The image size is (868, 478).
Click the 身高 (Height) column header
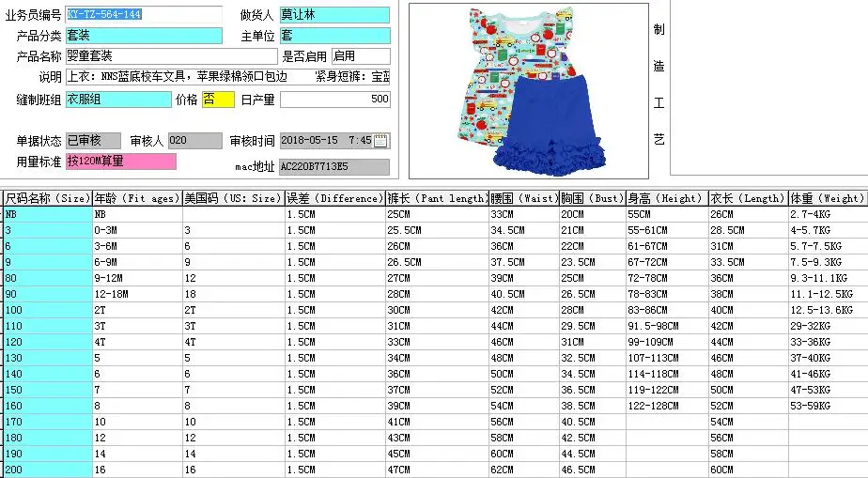pyautogui.click(x=667, y=198)
